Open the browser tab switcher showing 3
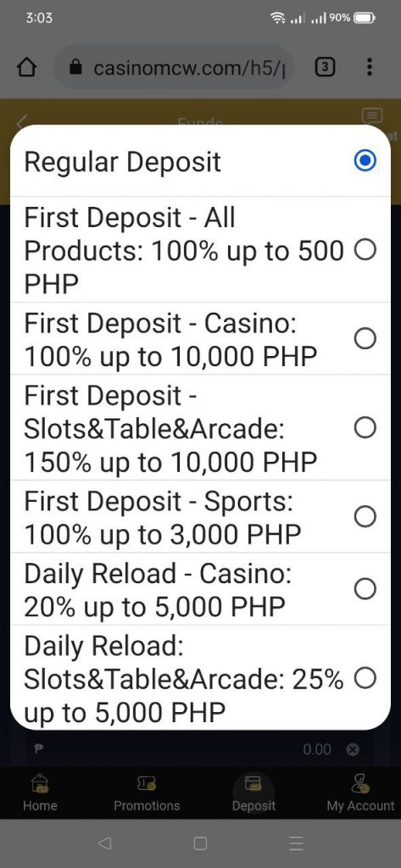Image resolution: width=401 pixels, height=868 pixels. click(325, 68)
